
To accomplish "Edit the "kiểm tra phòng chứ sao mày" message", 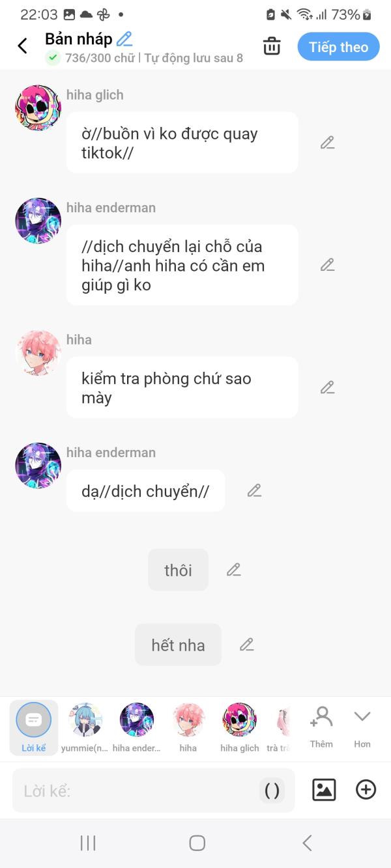I will (327, 387).
